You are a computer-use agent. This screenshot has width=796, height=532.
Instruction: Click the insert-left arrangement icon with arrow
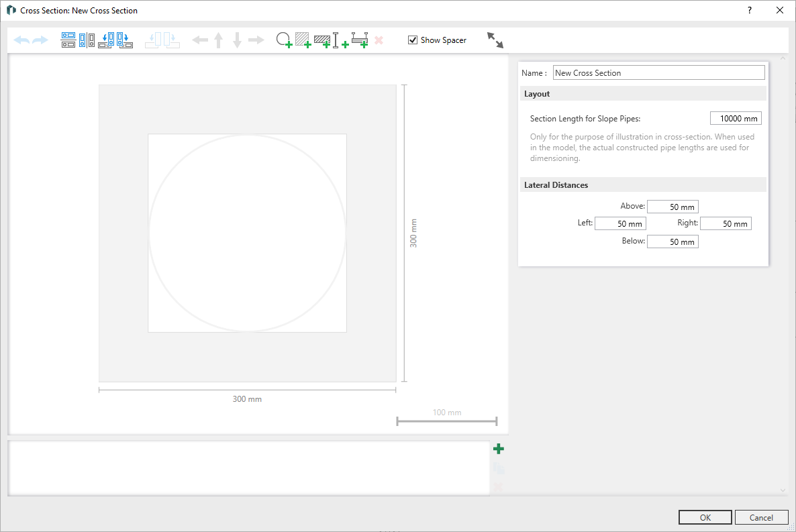click(106, 40)
